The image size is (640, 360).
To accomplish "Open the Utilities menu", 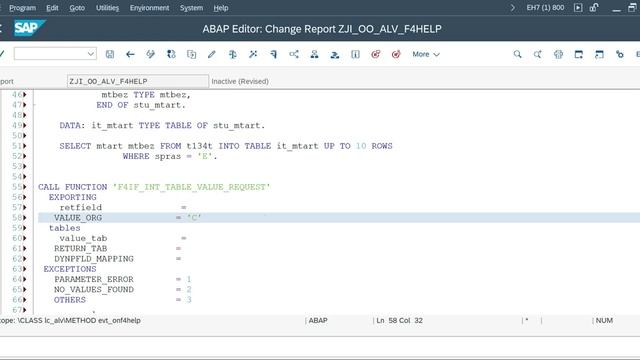I will pos(107,8).
